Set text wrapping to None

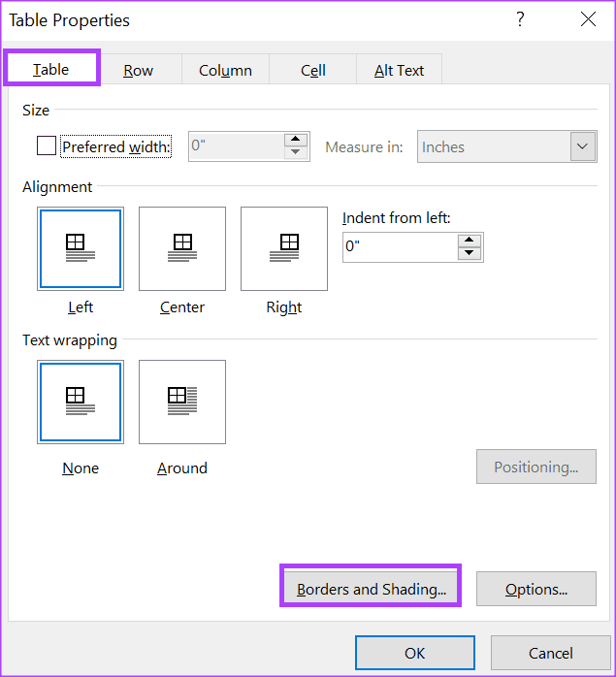(x=81, y=402)
